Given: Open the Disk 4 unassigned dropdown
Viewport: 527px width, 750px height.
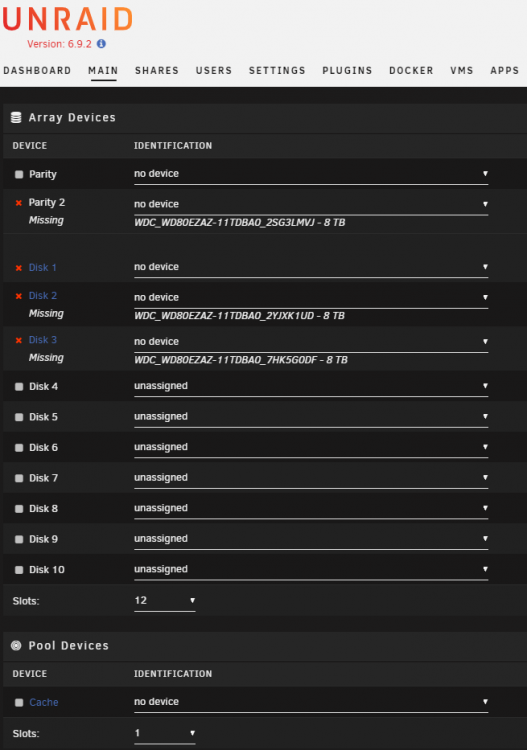Looking at the screenshot, I should pyautogui.click(x=311, y=386).
